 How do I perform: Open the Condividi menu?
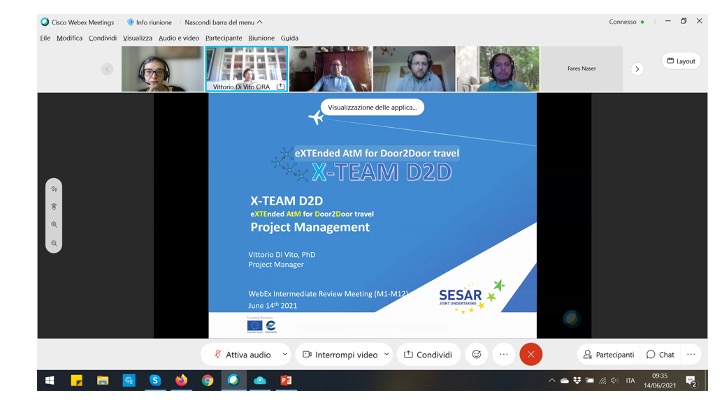click(x=103, y=38)
